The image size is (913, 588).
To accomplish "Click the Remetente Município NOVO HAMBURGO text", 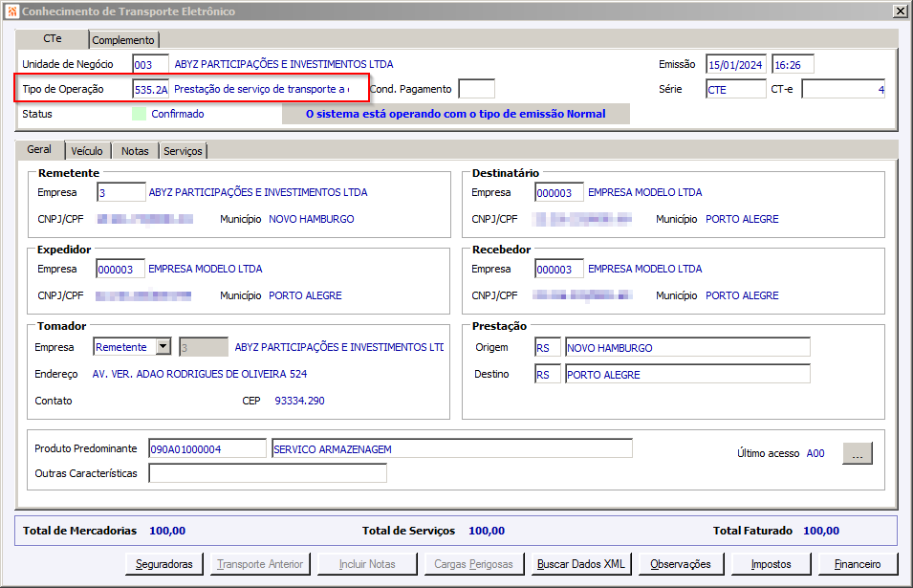I will point(312,219).
